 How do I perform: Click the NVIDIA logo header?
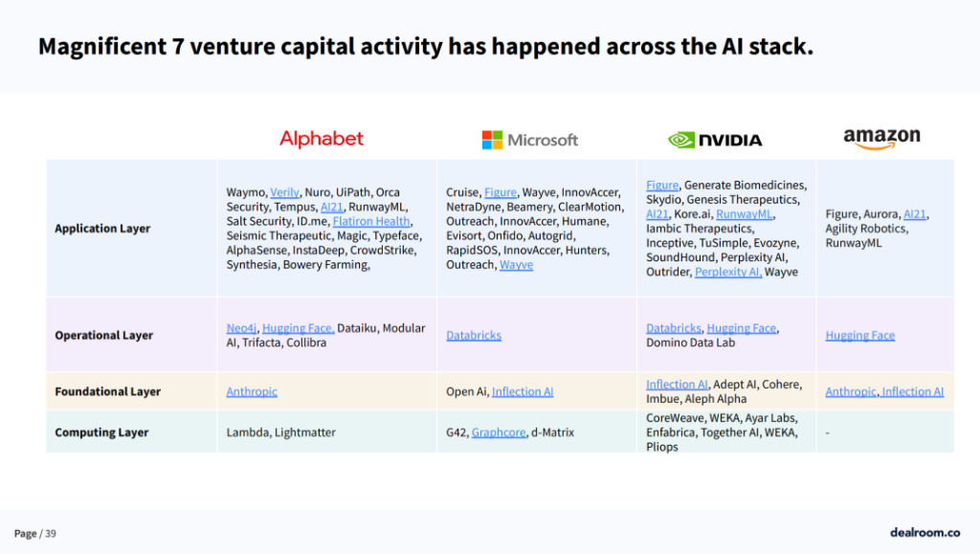[x=715, y=140]
